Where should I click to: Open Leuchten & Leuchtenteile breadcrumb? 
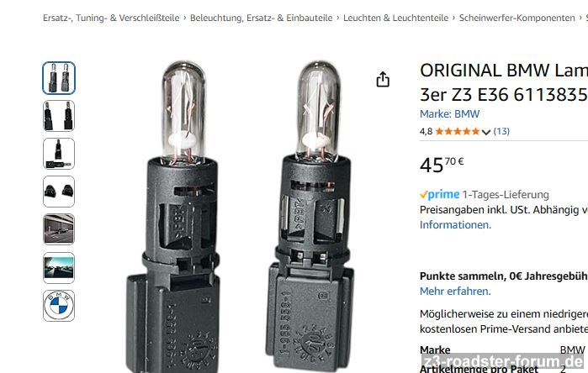[395, 18]
